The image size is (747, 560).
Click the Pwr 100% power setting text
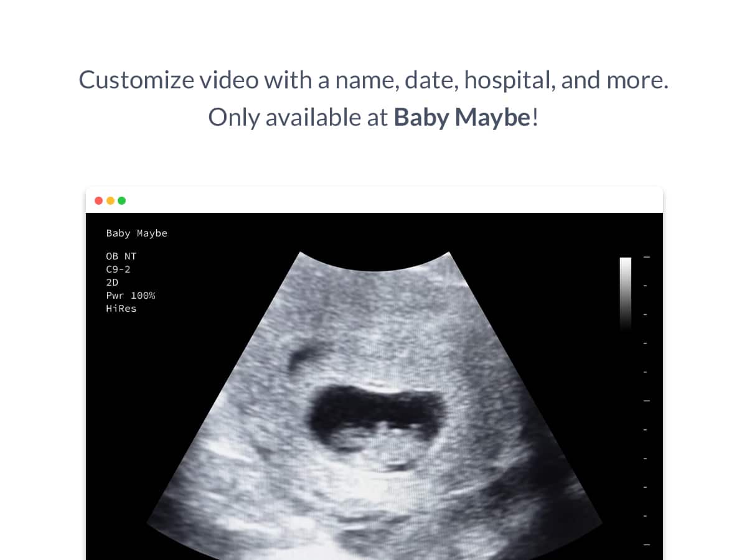click(x=130, y=296)
